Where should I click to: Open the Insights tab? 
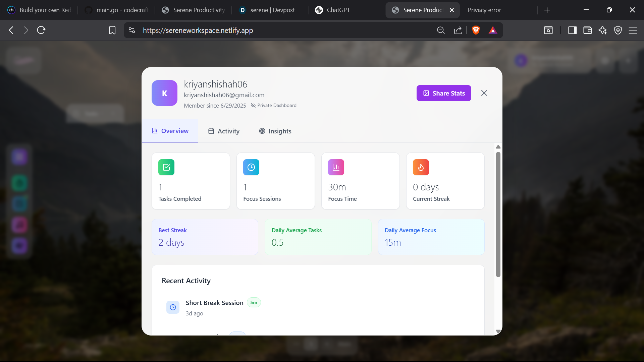(x=275, y=131)
